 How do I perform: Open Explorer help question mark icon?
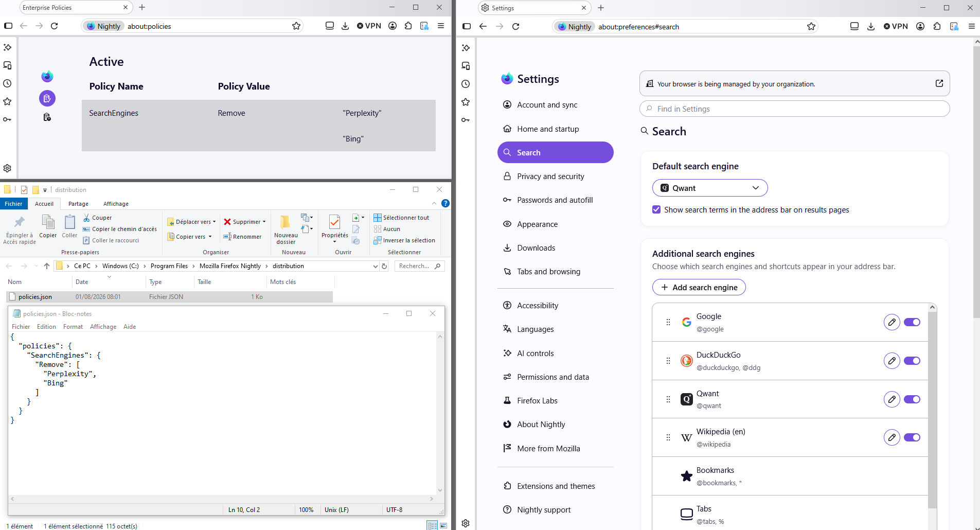pyautogui.click(x=446, y=203)
